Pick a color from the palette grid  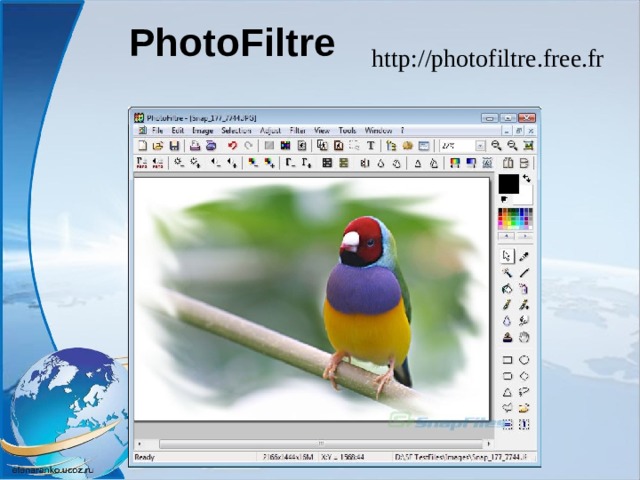click(x=515, y=218)
